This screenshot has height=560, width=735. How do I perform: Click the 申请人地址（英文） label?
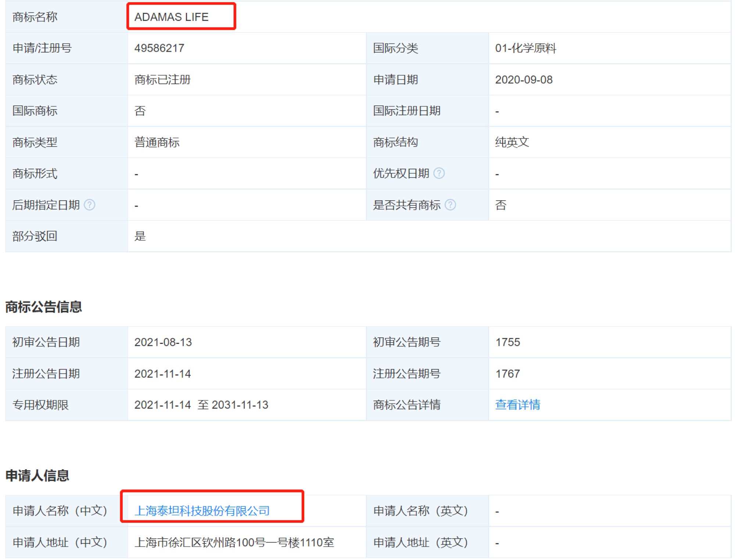(421, 542)
